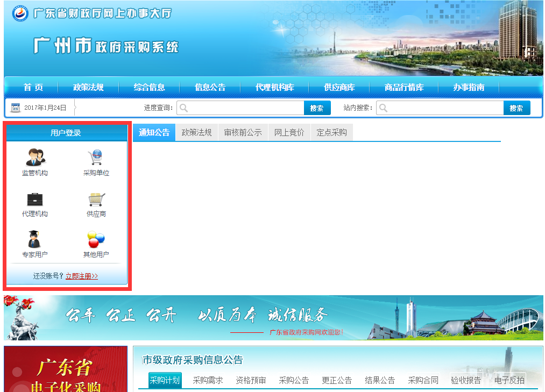Open 商品行情库 in the navigation bar
The image size is (545, 392).
pyautogui.click(x=404, y=88)
